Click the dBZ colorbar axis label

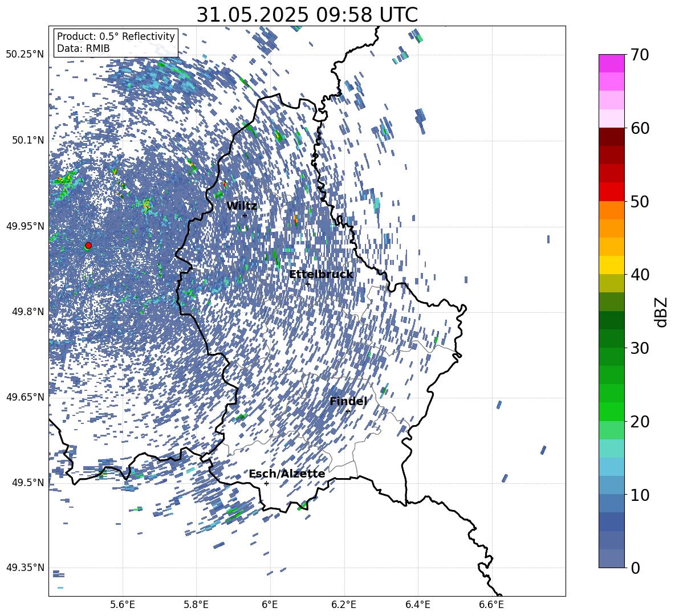(x=661, y=312)
